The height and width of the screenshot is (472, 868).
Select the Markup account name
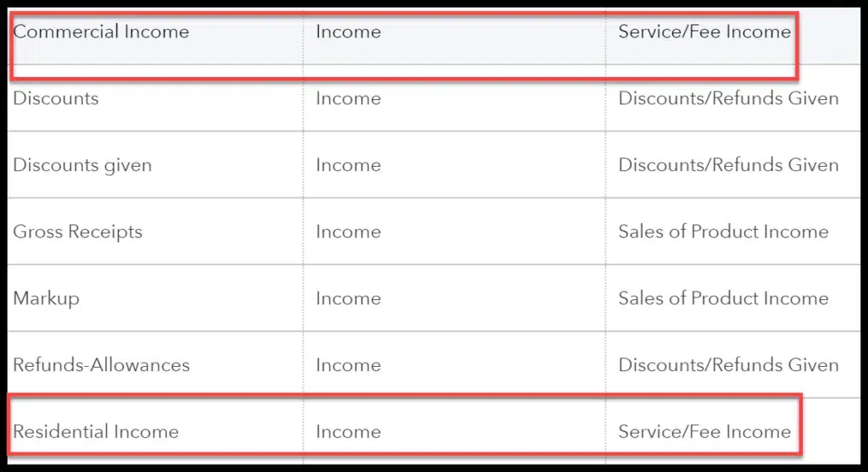[46, 299]
